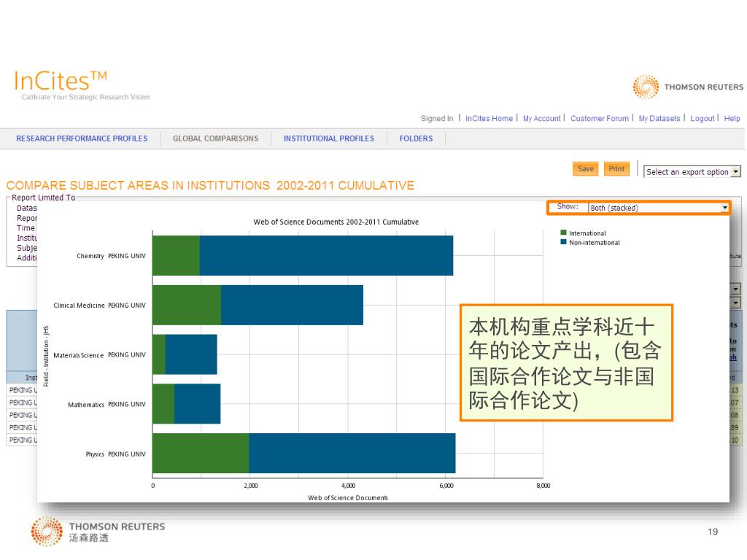Viewport: 747px width, 560px height.
Task: Click the Chemistry bar's green International segment
Action: point(177,256)
